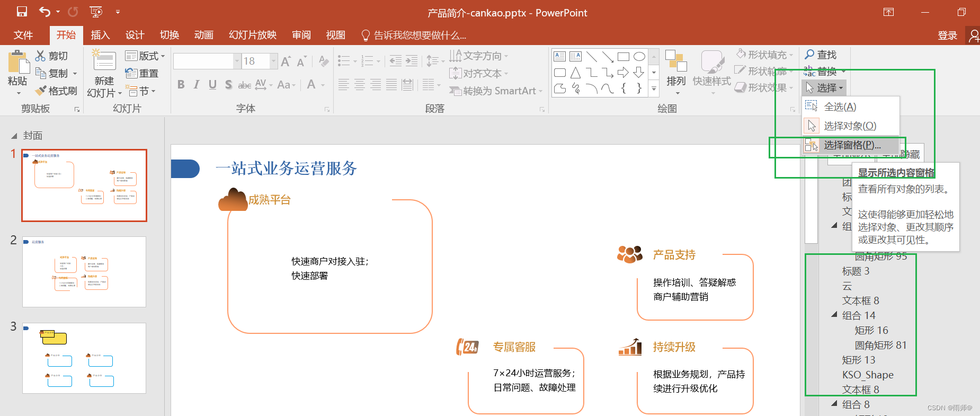Select the straight line shape in gallery
980x416 pixels.
[x=592, y=56]
